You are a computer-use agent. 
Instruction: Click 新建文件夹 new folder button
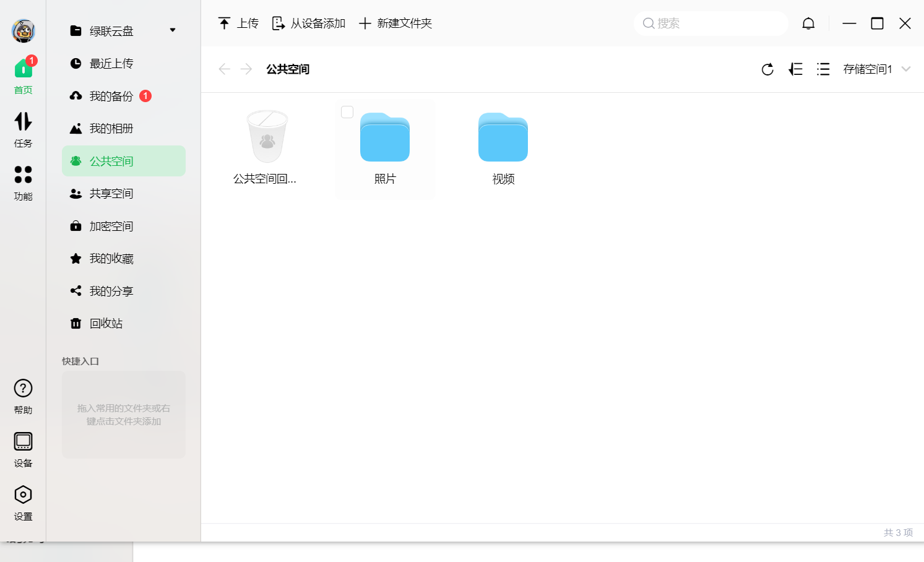pyautogui.click(x=395, y=24)
